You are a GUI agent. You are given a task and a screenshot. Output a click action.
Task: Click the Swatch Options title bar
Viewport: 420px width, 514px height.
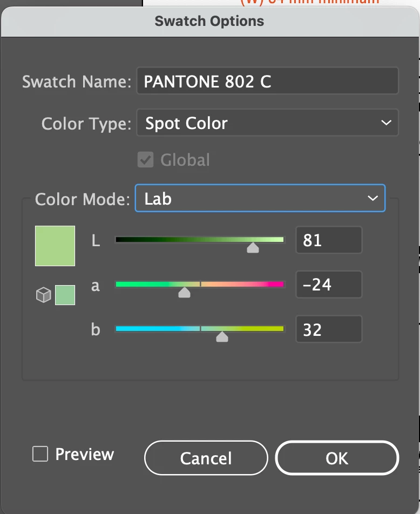(210, 22)
